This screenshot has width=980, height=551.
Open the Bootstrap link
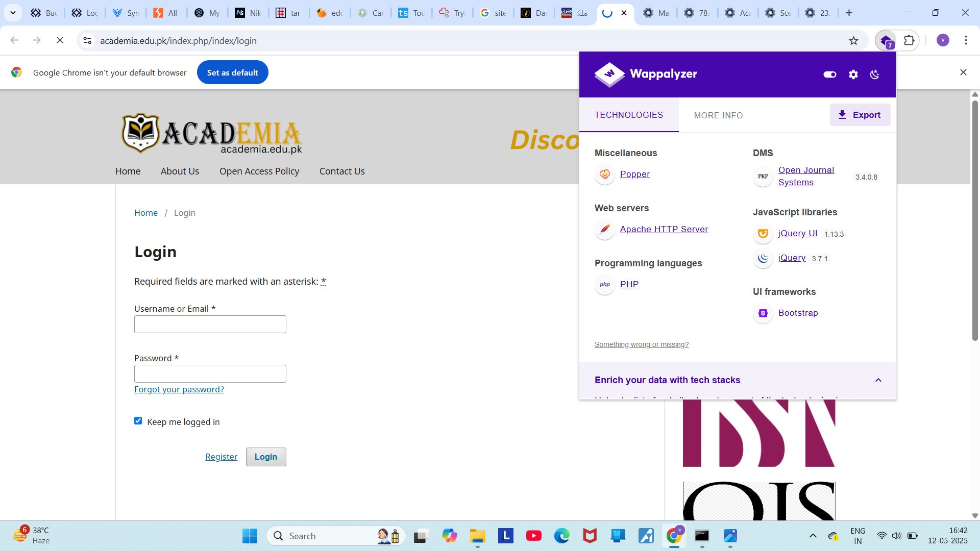coord(798,313)
